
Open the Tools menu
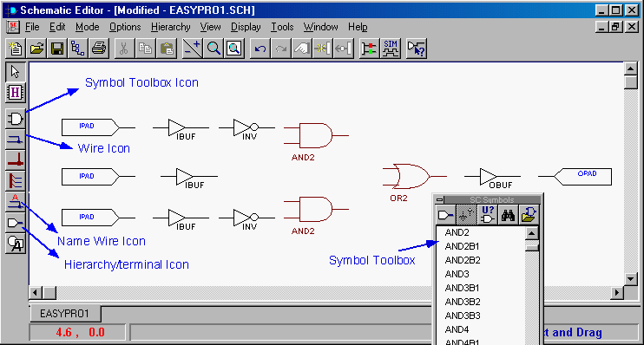pyautogui.click(x=282, y=27)
